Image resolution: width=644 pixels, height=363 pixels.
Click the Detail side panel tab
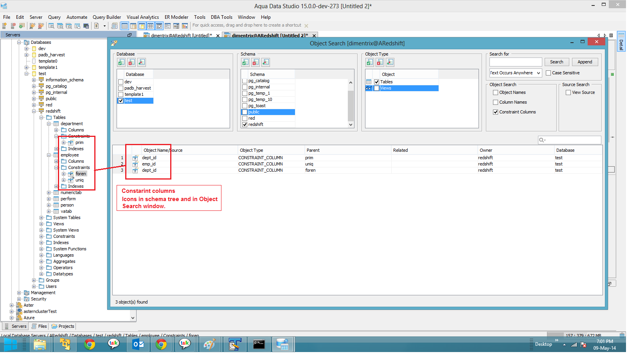coord(621,41)
